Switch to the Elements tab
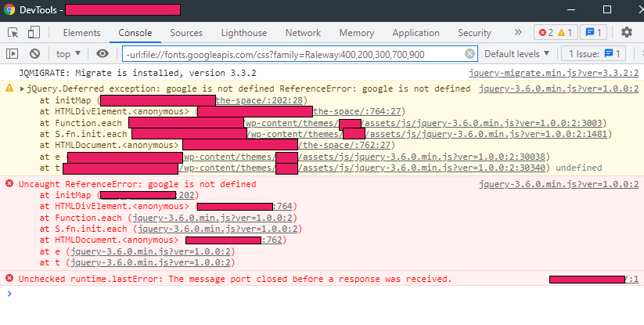The height and width of the screenshot is (325, 644). click(81, 33)
